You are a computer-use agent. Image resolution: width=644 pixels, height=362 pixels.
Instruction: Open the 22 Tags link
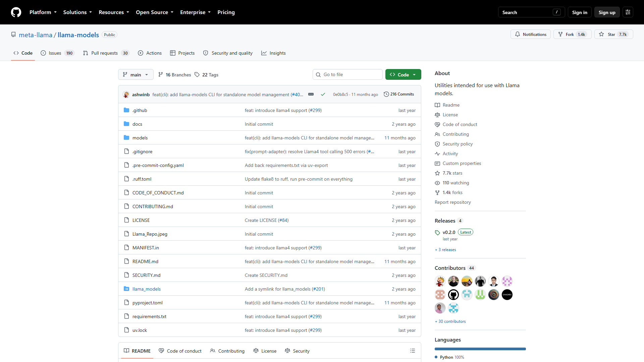tap(206, 75)
